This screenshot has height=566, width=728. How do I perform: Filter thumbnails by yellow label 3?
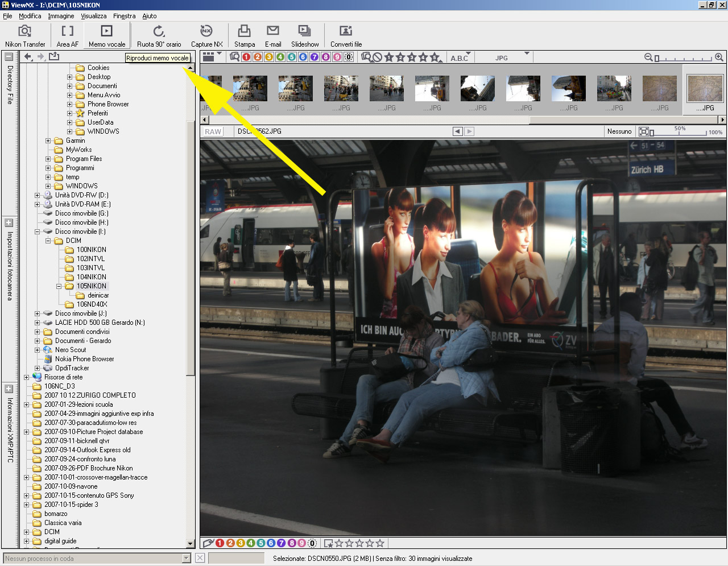point(269,57)
